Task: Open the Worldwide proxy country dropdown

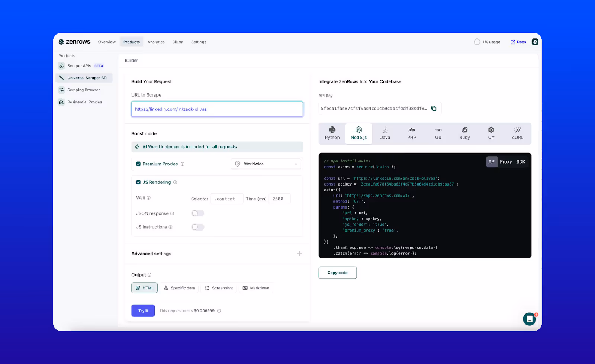Action: 266,164
